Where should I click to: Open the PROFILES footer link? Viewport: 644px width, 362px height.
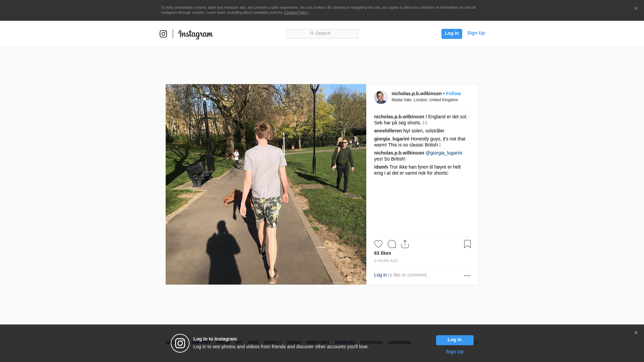pyautogui.click(x=345, y=343)
